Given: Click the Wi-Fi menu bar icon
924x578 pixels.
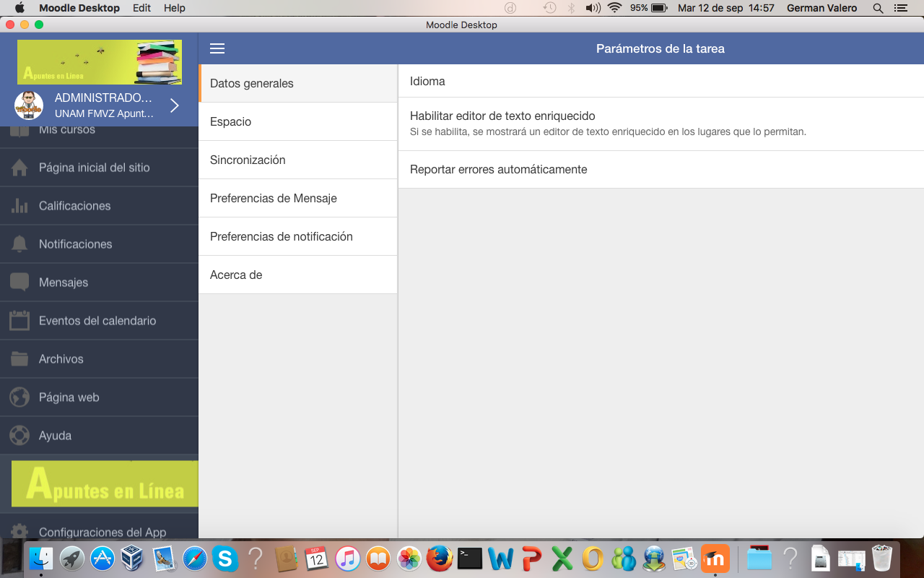Looking at the screenshot, I should pyautogui.click(x=615, y=8).
